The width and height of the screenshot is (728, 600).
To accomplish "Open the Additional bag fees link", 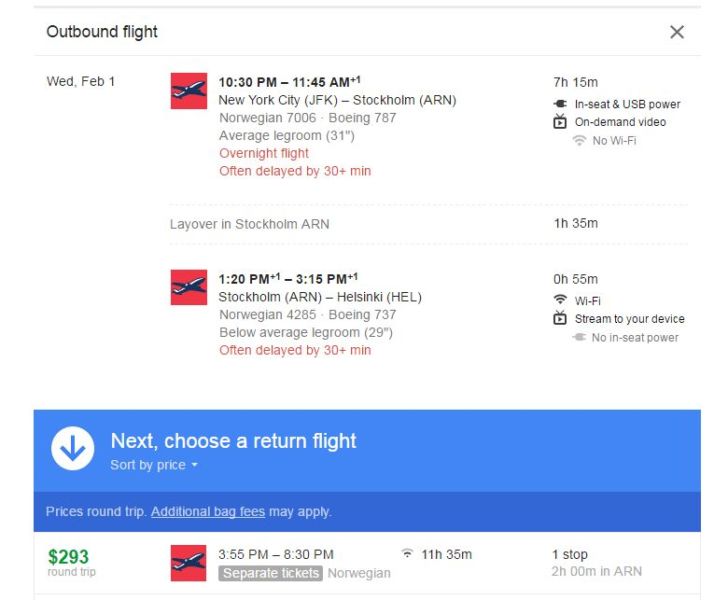I will click(208, 512).
